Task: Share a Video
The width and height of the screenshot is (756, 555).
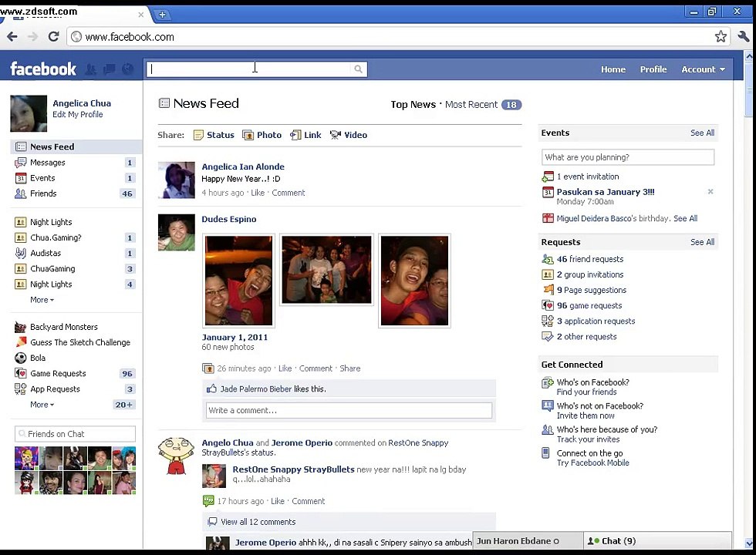Action: pyautogui.click(x=349, y=135)
